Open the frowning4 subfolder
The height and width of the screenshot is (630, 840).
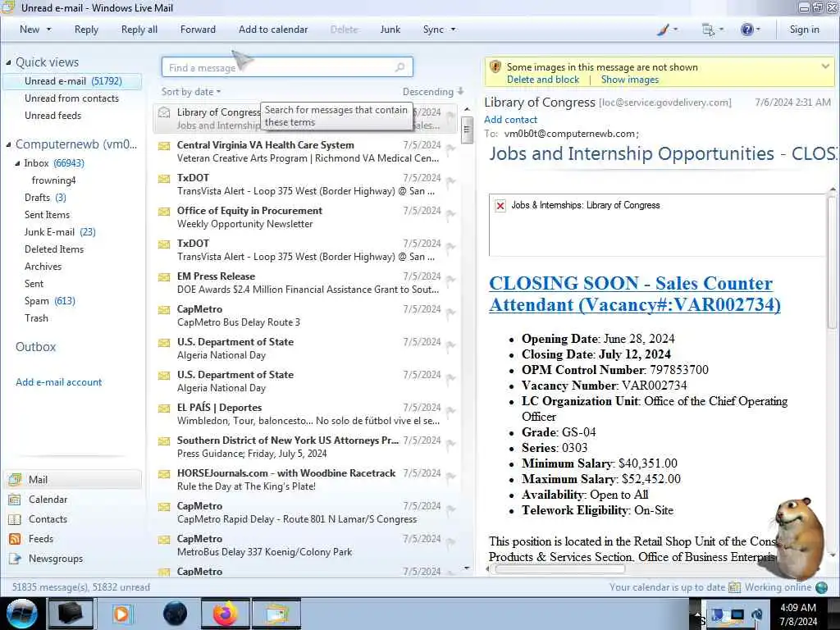pos(53,180)
